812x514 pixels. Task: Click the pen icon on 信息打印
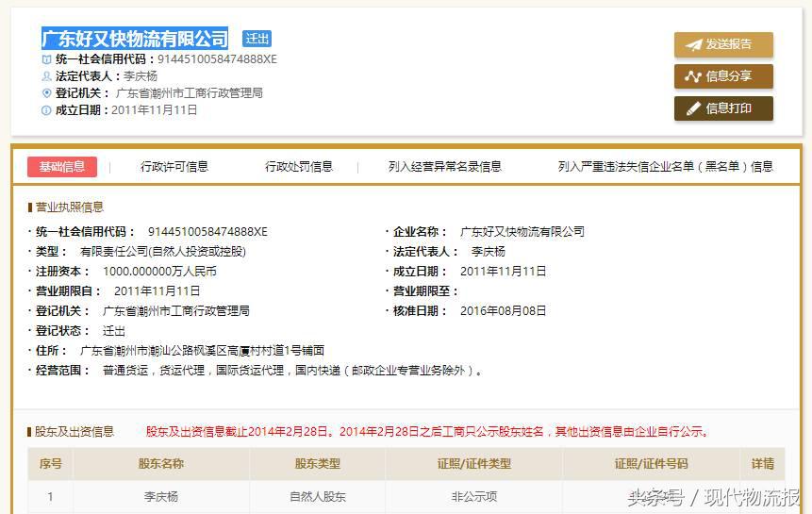693,108
